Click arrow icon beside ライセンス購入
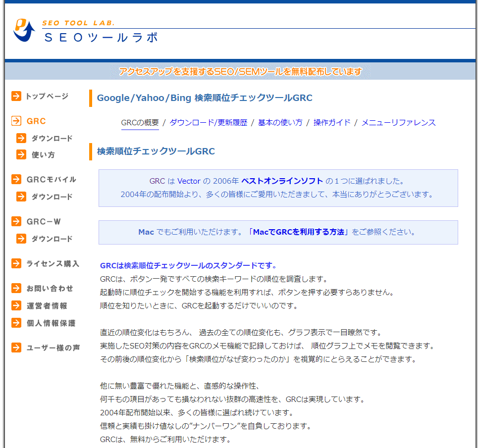Viewport: 478px width, 448px height. 16,263
